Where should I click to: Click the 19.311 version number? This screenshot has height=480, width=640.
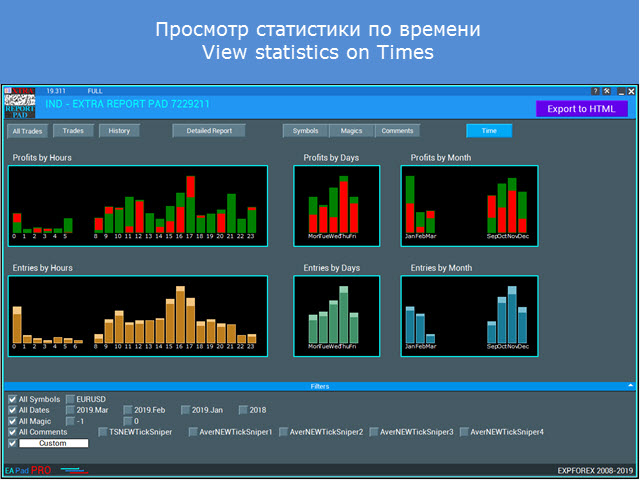click(x=56, y=91)
